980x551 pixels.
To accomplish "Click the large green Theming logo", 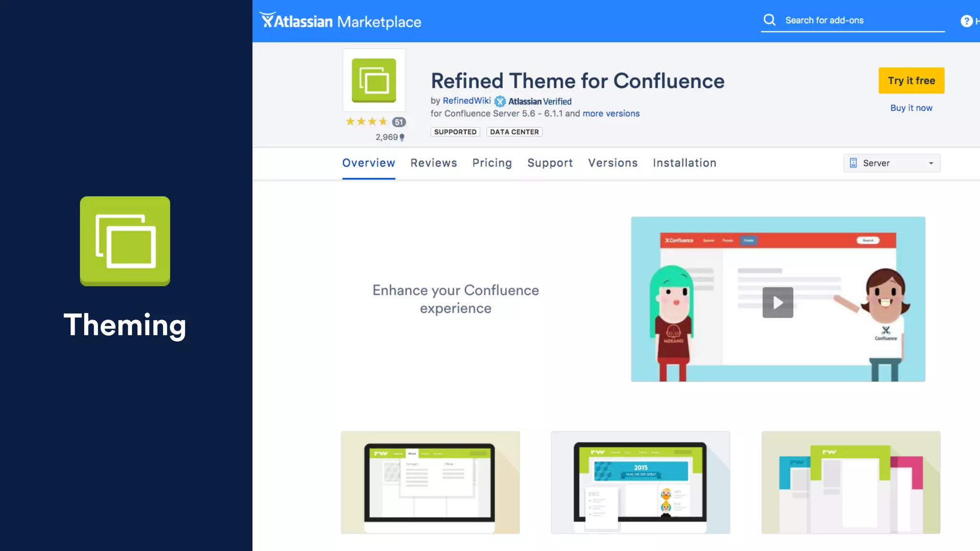I will click(125, 241).
